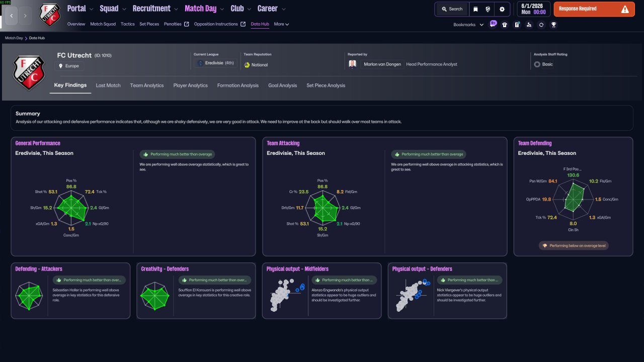The height and width of the screenshot is (362, 644).
Task: Open the Creativity - Defenders card polygon chart
Action: [155, 296]
